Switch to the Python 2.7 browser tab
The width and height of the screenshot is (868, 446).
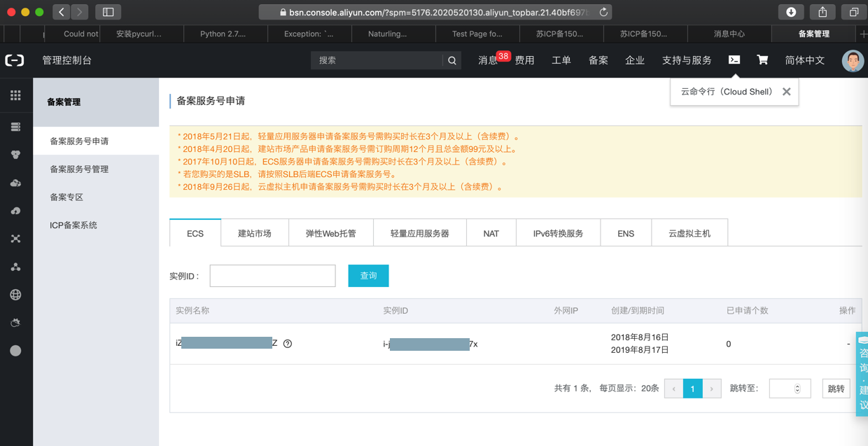point(225,34)
